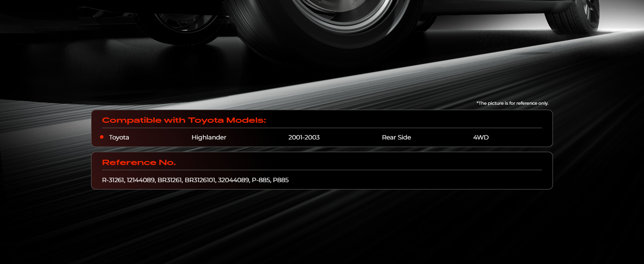The width and height of the screenshot is (644, 264).
Task: Click the 'Reference No.' heading
Action: [139, 163]
